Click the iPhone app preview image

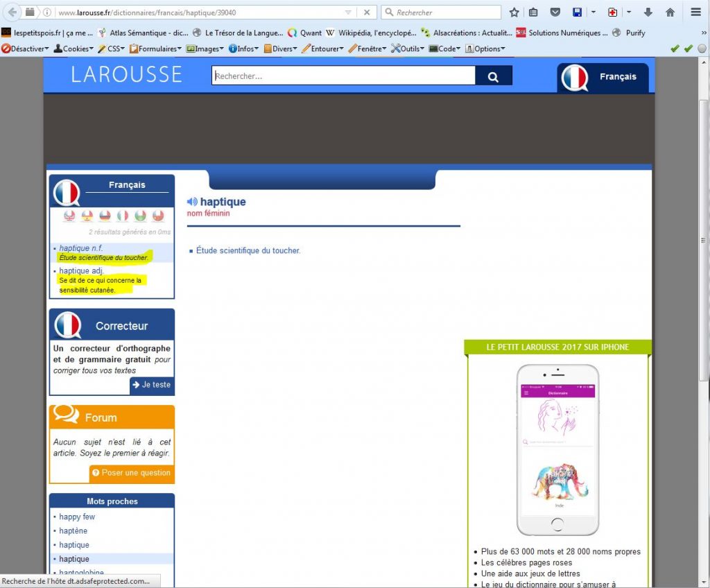tap(558, 450)
